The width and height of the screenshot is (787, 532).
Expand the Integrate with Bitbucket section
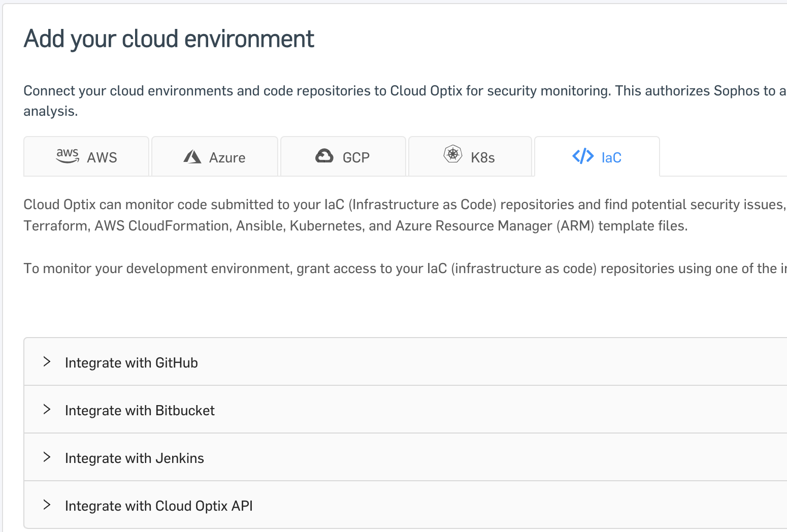click(x=140, y=410)
